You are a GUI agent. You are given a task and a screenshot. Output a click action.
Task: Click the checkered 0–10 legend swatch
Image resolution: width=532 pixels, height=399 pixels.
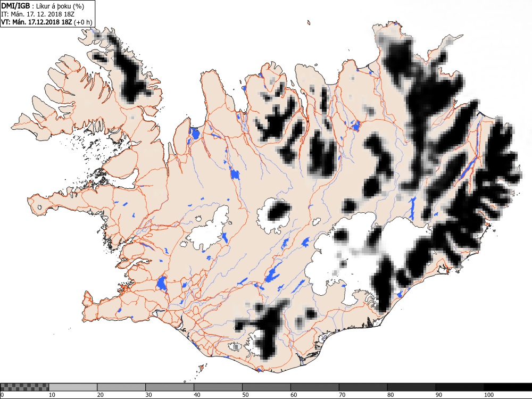(x=25, y=387)
